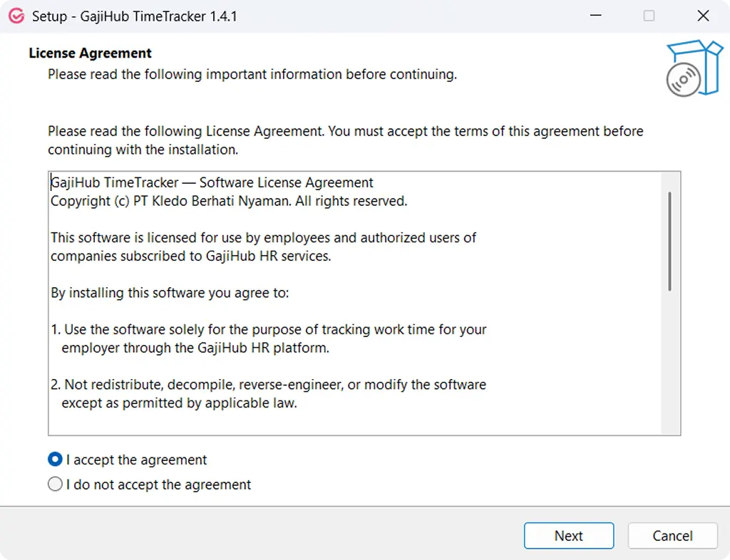Click the installer box and disc icon

tap(694, 68)
